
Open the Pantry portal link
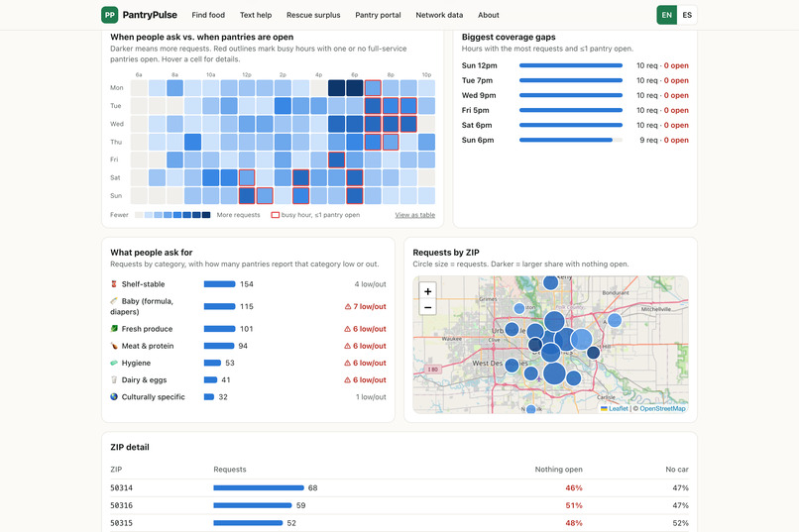pos(378,15)
